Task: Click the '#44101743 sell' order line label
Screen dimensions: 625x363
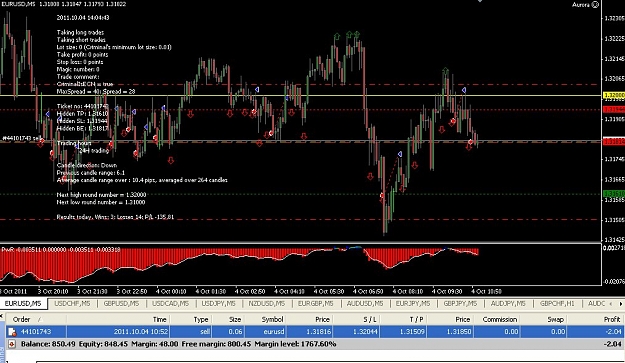Action: click(x=22, y=138)
